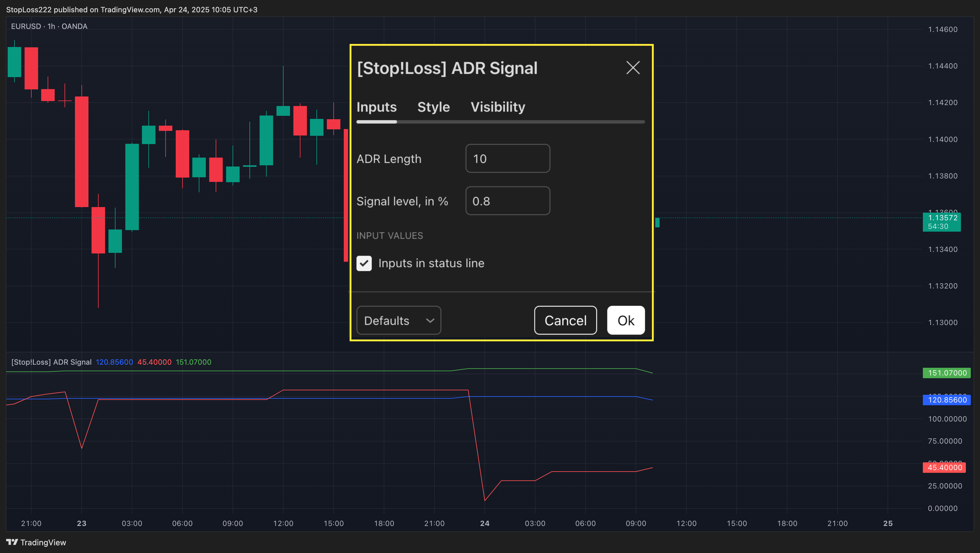The height and width of the screenshot is (553, 980).
Task: Open the Defaults dropdown
Action: click(x=399, y=320)
